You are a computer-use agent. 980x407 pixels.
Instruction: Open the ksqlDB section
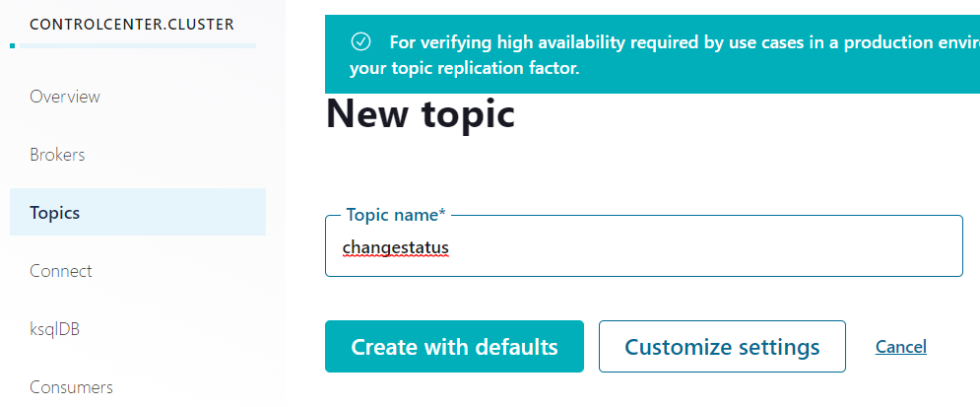pos(55,329)
